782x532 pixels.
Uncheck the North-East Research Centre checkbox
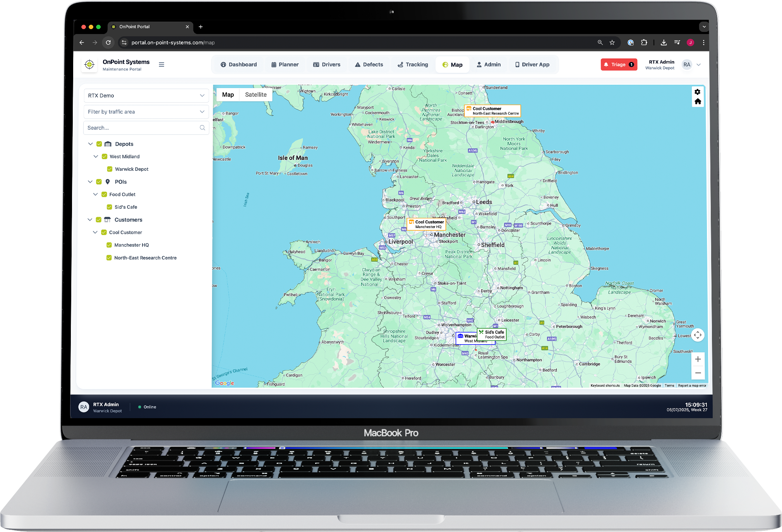point(109,257)
